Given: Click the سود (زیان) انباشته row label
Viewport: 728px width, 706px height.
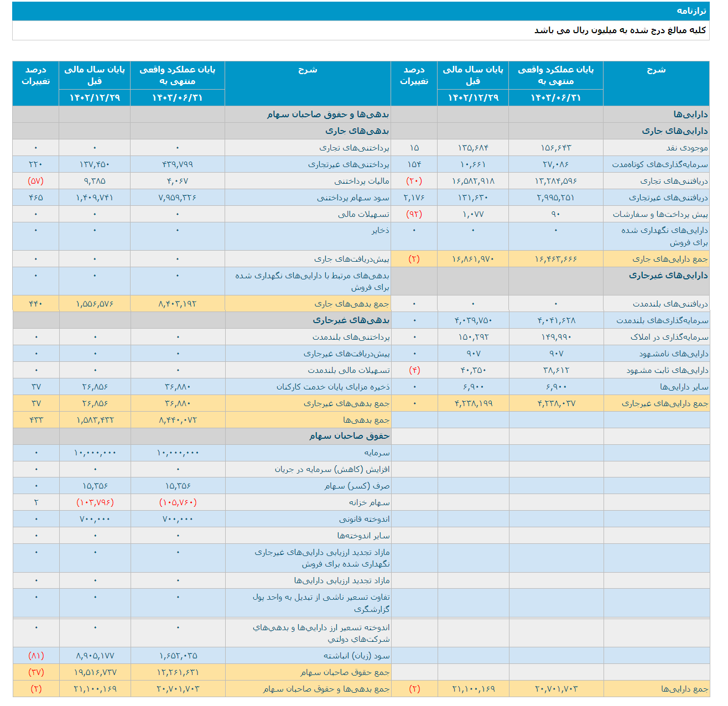Looking at the screenshot, I should pos(356,656).
